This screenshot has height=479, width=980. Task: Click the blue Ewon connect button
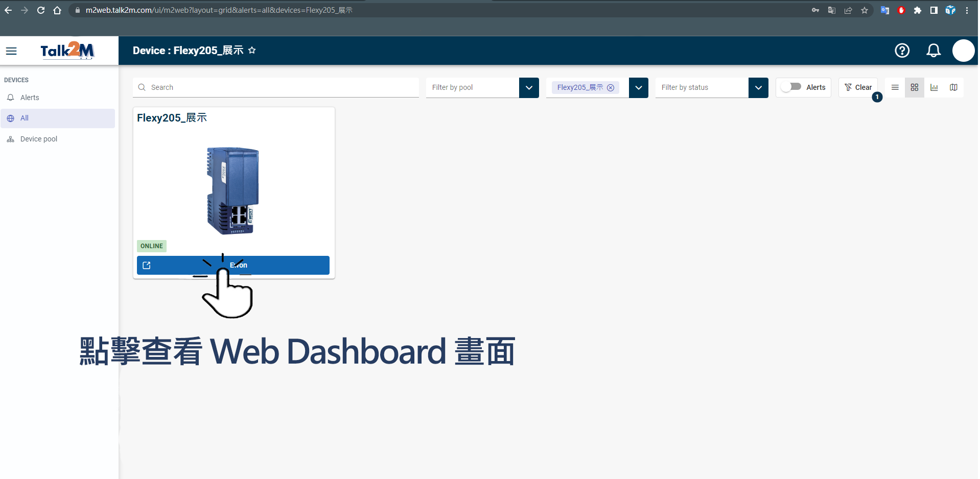click(233, 265)
